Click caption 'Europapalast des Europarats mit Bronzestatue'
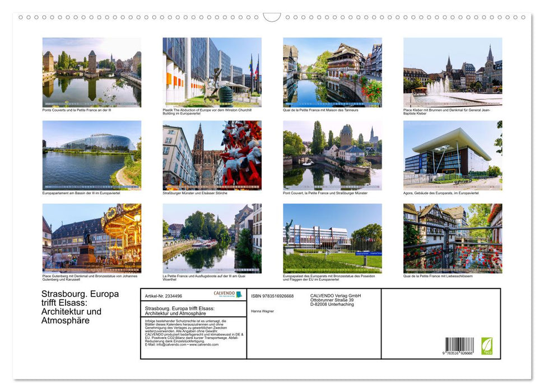 pos(329,278)
